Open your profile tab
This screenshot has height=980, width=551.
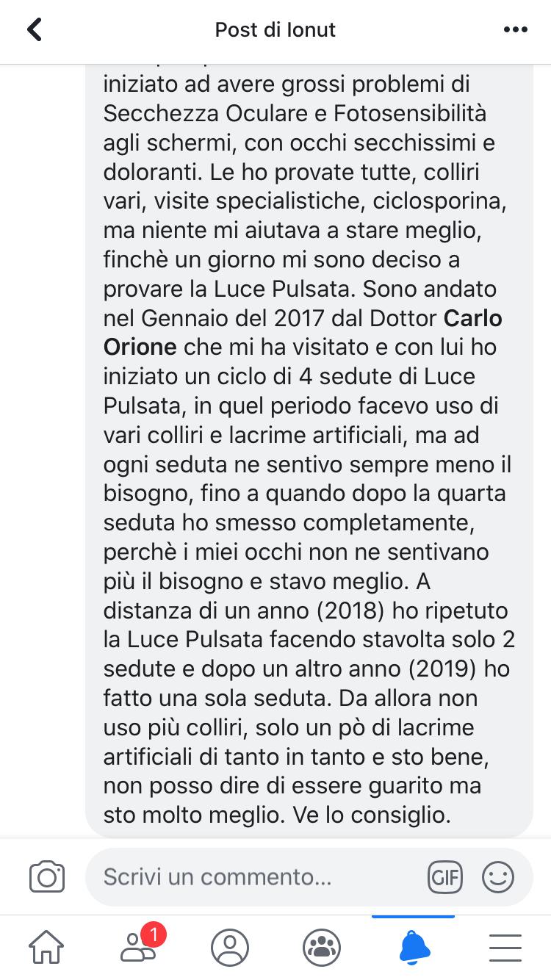point(230,947)
